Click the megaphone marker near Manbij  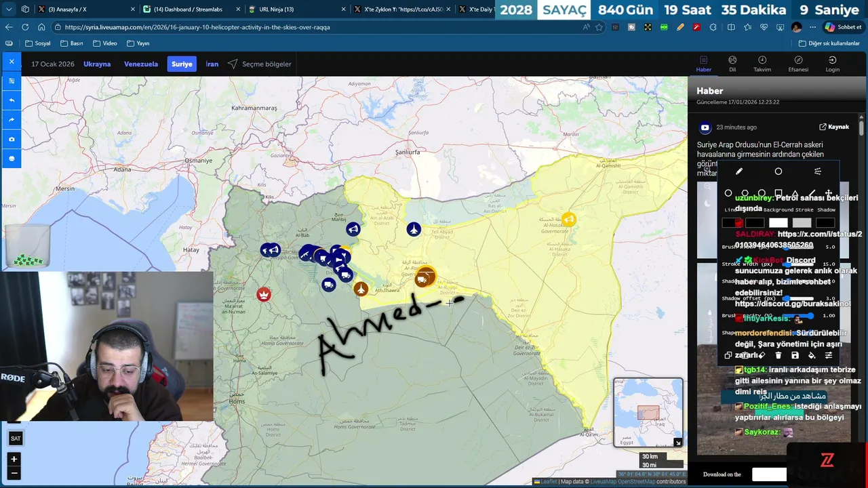coord(353,229)
